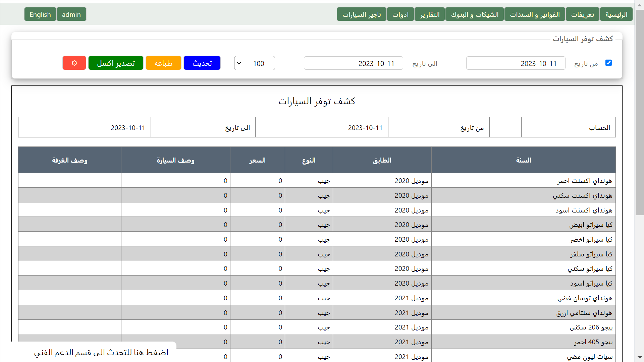Click the green تصدير اكسل export button
The width and height of the screenshot is (644, 362).
click(x=116, y=63)
